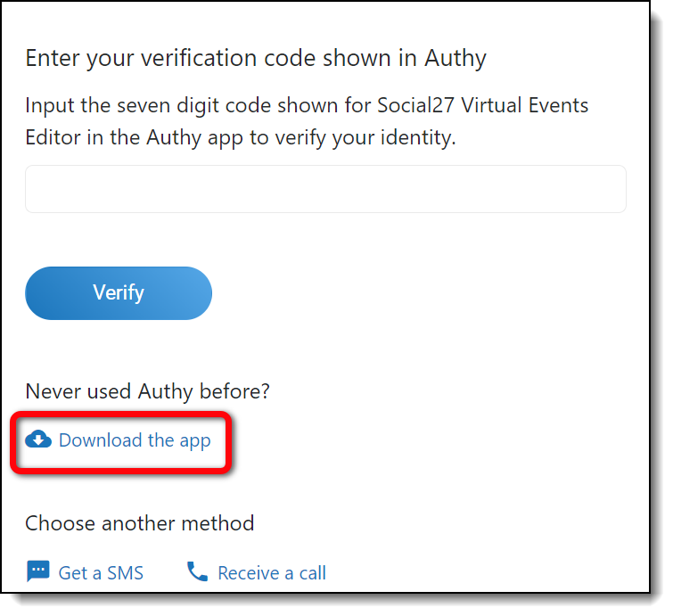Click the Input the seven digit code instruction line
Viewport: 673px width, 616px height.
307,105
